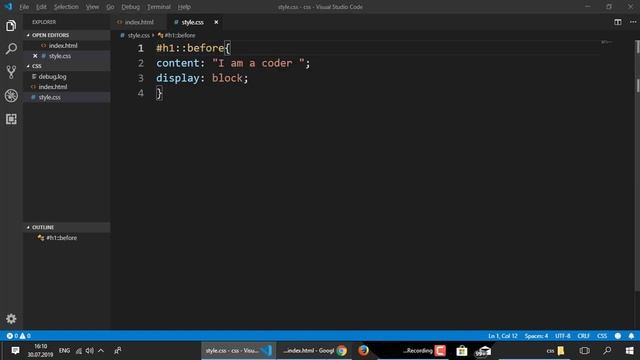Viewport: 640px width, 360px height.
Task: Open the Manage gear menu
Action: [11, 318]
